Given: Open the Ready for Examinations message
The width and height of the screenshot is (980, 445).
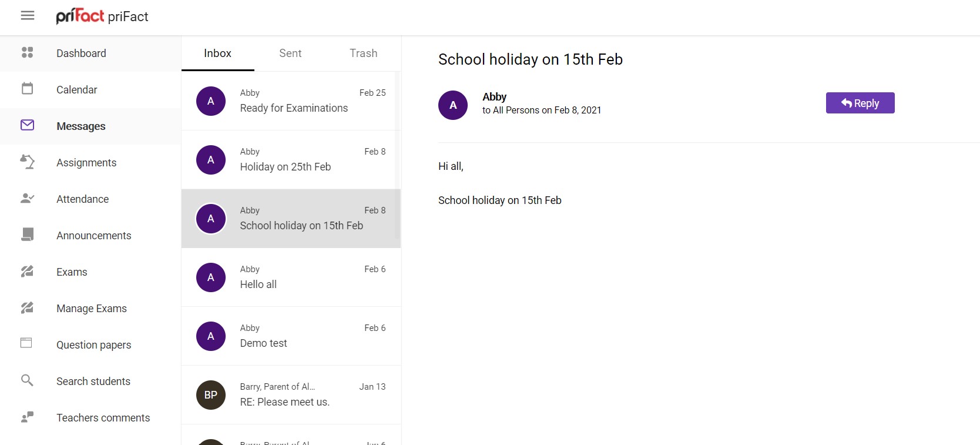Looking at the screenshot, I should click(294, 101).
